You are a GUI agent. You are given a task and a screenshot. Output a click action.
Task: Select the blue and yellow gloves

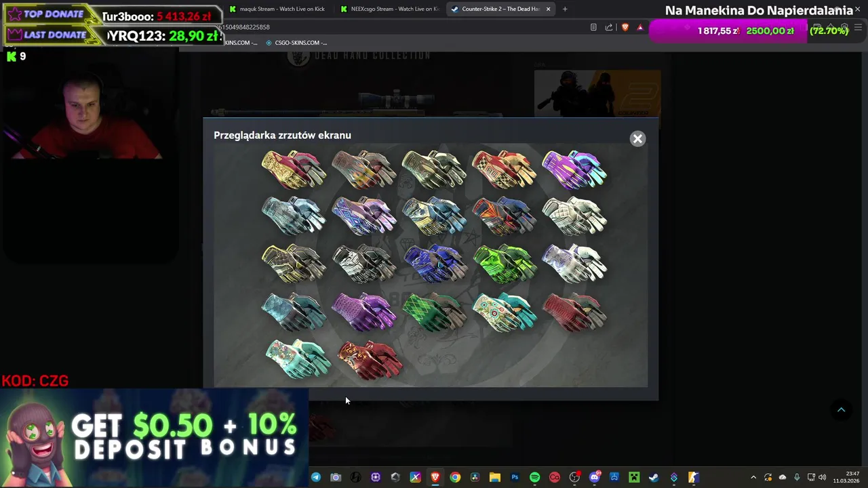[x=434, y=216]
